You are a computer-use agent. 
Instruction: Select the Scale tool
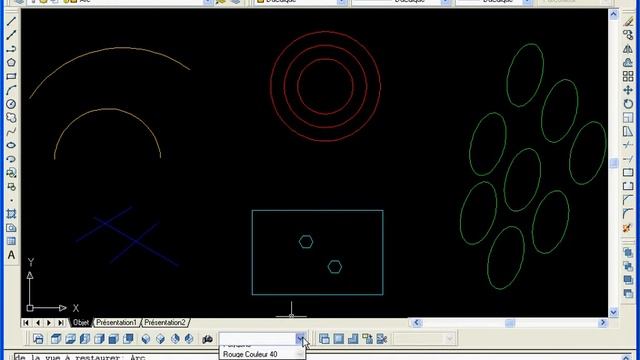(628, 118)
